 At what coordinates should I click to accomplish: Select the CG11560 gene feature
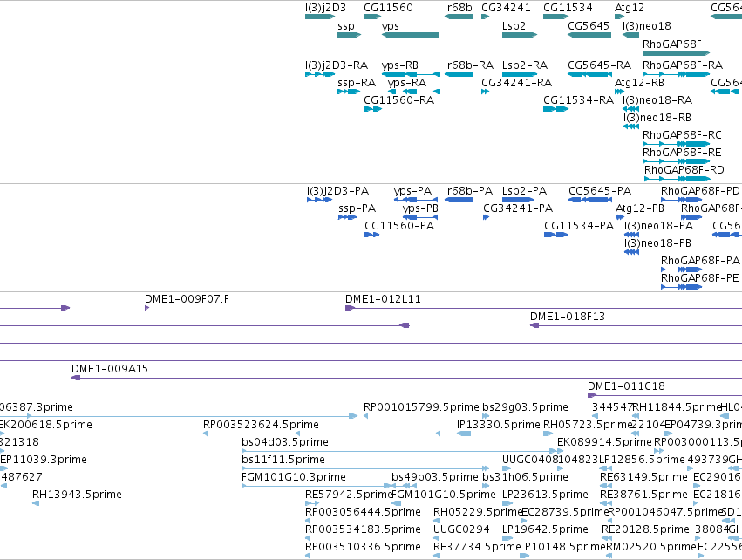click(x=372, y=17)
